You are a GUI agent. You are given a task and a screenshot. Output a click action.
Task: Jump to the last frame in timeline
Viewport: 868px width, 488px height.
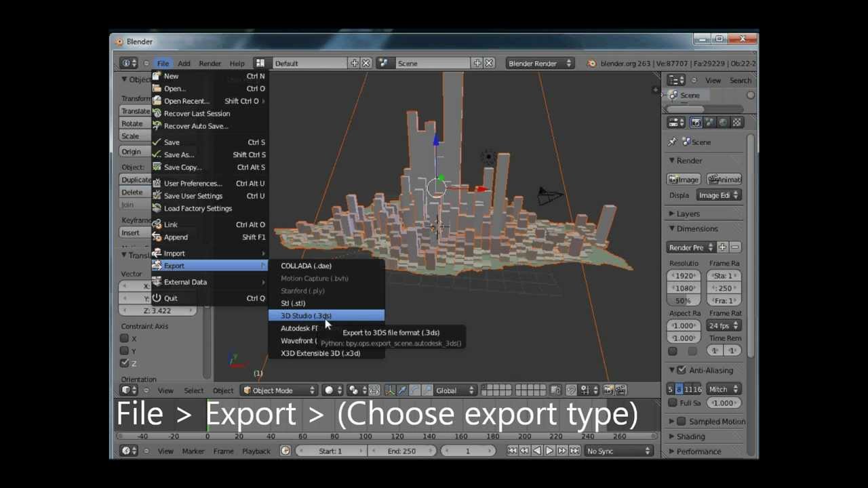tap(574, 451)
